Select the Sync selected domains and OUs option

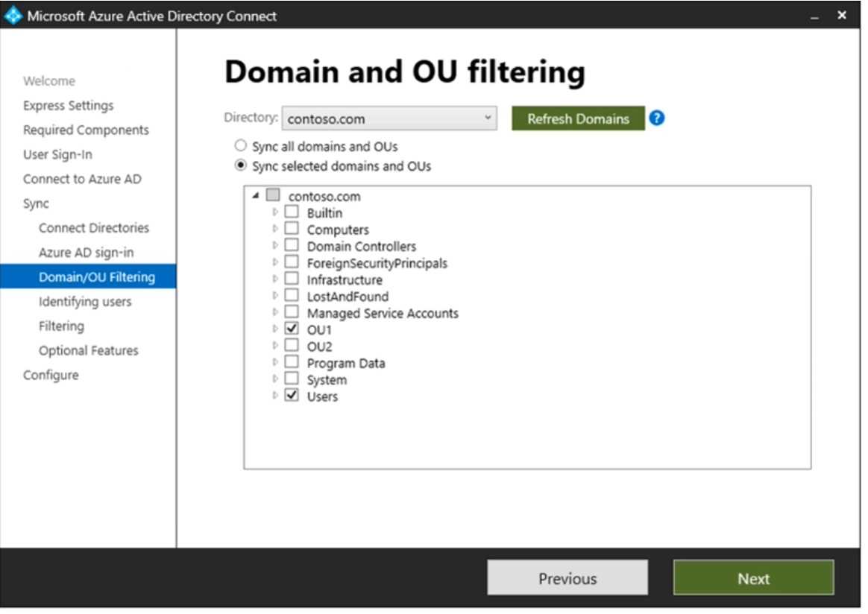tap(241, 166)
